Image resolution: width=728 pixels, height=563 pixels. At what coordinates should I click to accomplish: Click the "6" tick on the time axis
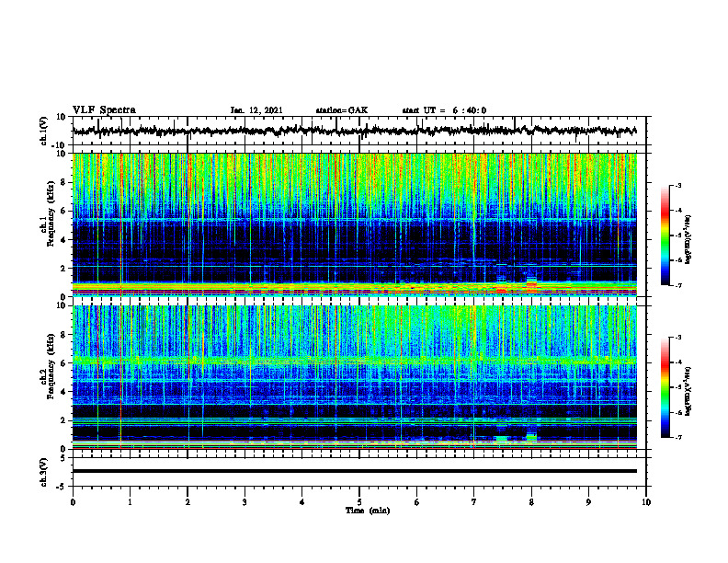pyautogui.click(x=417, y=502)
